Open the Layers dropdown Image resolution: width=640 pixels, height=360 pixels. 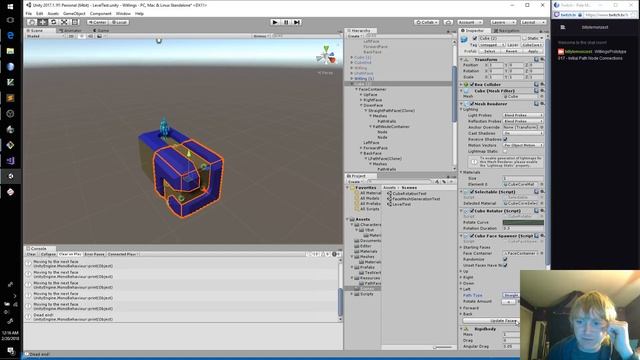click(503, 22)
